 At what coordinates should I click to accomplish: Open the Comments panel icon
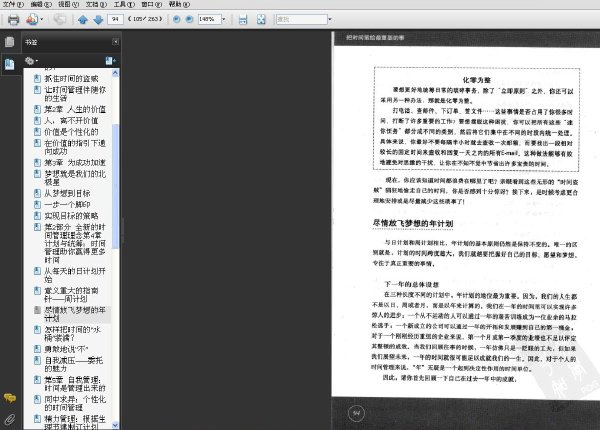point(10,398)
